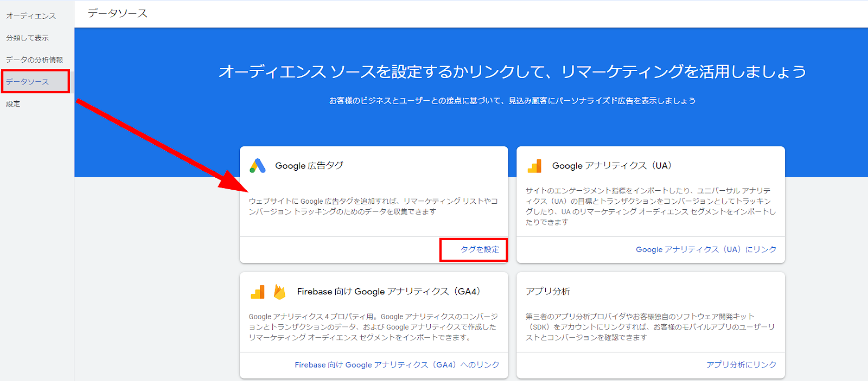Open オーディエンス in the sidebar
Viewport: 868px width, 381px height.
pyautogui.click(x=31, y=16)
